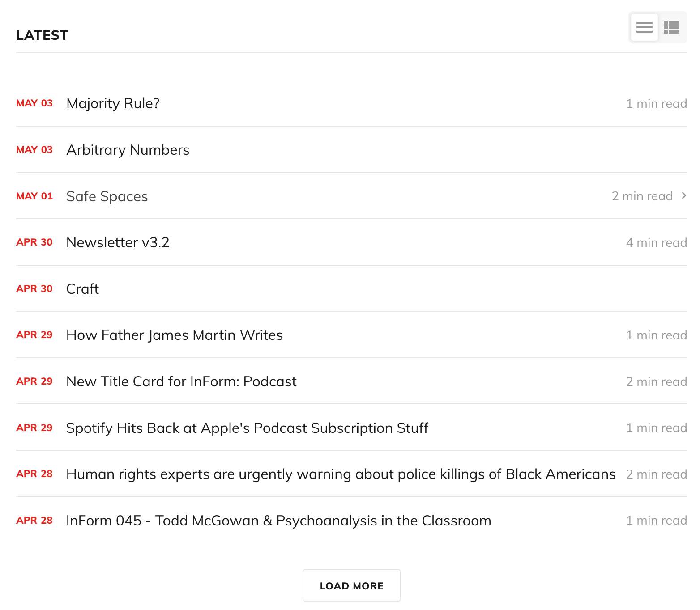Click APR 29 date beside Father James Martin
The image size is (700, 610).
click(x=34, y=335)
